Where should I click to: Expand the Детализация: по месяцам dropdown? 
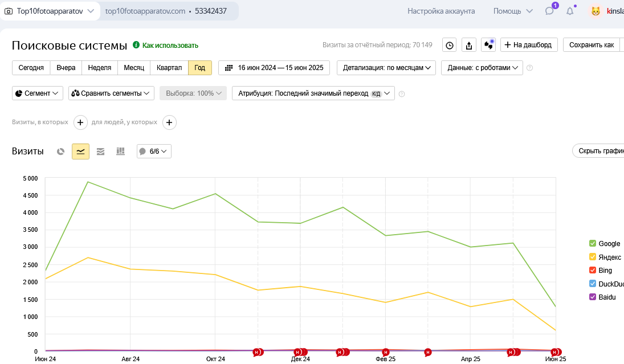tap(386, 68)
